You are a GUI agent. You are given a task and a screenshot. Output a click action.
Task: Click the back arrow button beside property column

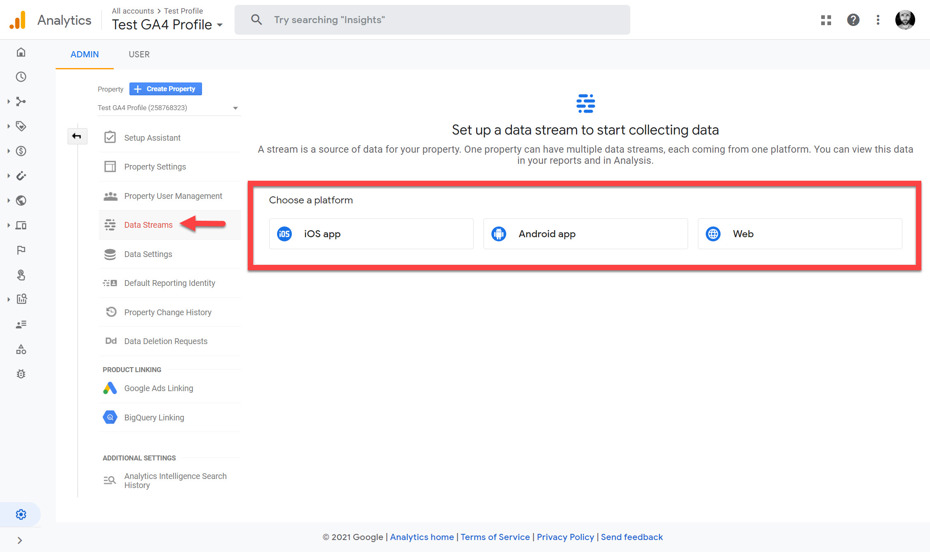[x=77, y=136]
